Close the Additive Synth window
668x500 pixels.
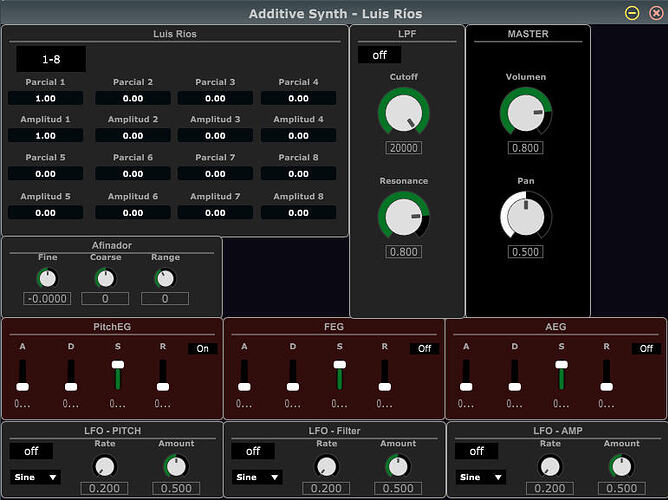(656, 13)
